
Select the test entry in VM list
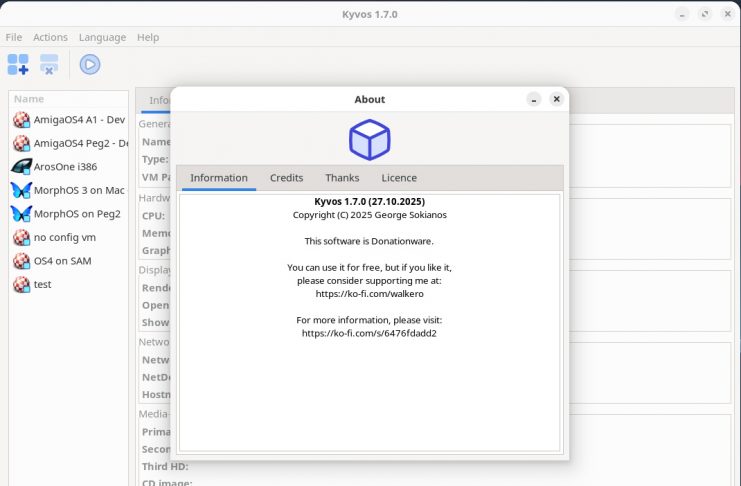click(x=69, y=284)
